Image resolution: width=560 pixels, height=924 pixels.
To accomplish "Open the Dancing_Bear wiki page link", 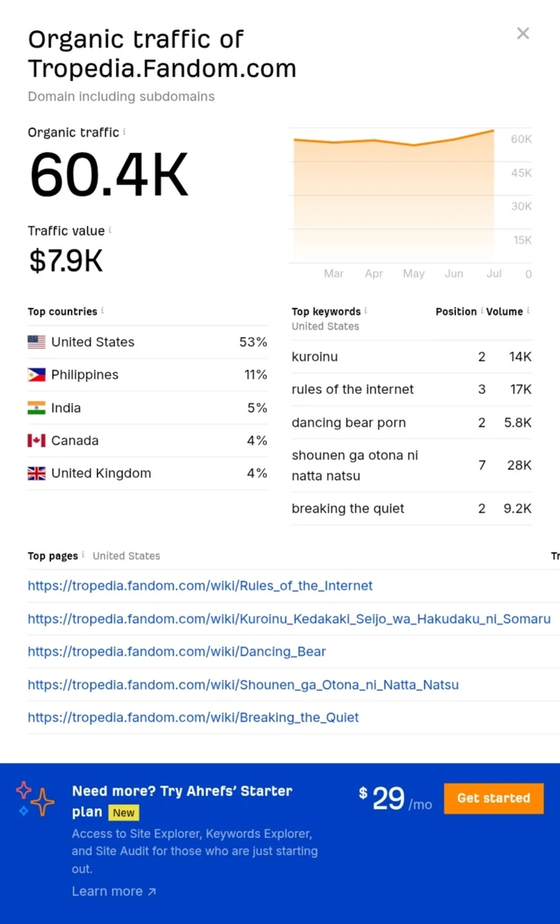I will pyautogui.click(x=177, y=652).
